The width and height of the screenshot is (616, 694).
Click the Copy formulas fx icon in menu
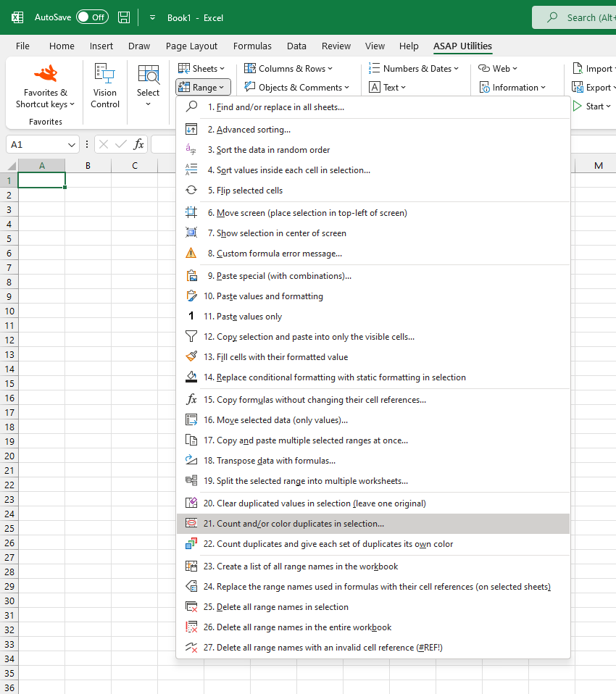(191, 399)
